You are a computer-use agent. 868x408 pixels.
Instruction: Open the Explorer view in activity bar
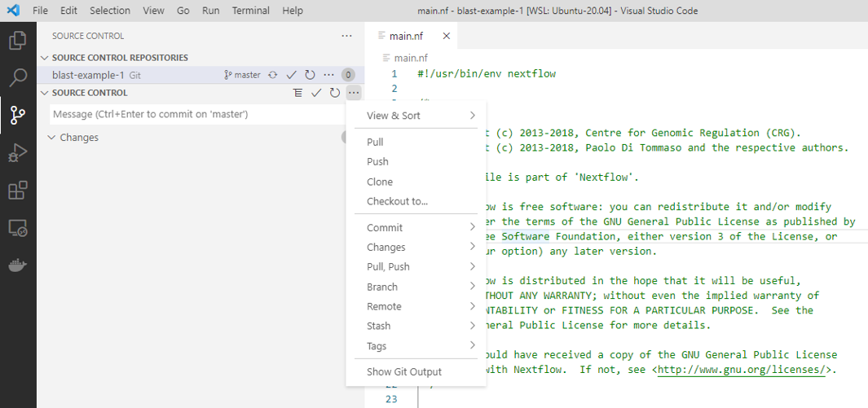click(x=17, y=40)
